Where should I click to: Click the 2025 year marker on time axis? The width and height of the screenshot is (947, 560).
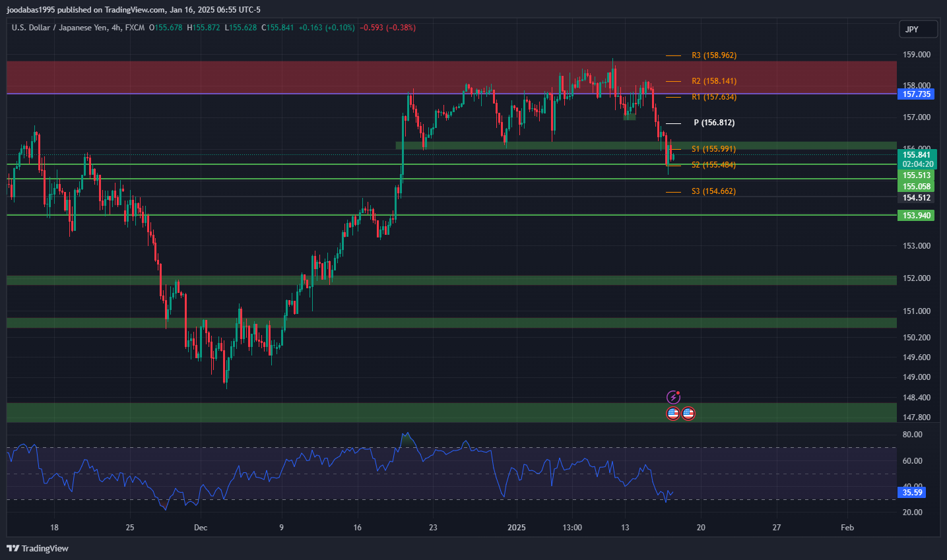[517, 528]
